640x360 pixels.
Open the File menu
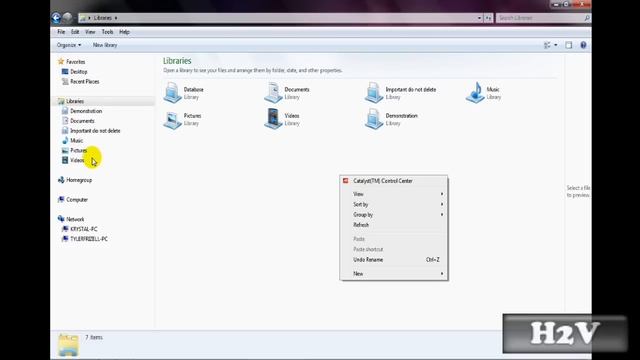61,32
